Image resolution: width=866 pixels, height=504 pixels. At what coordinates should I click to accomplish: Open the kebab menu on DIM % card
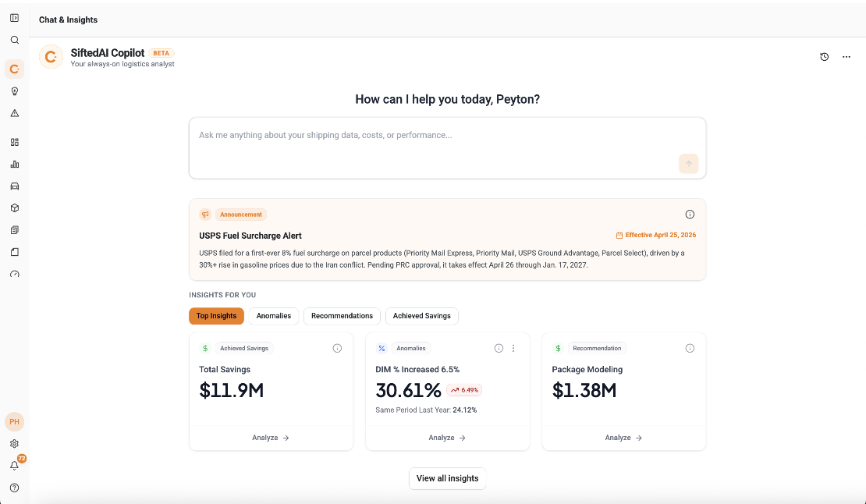click(513, 349)
